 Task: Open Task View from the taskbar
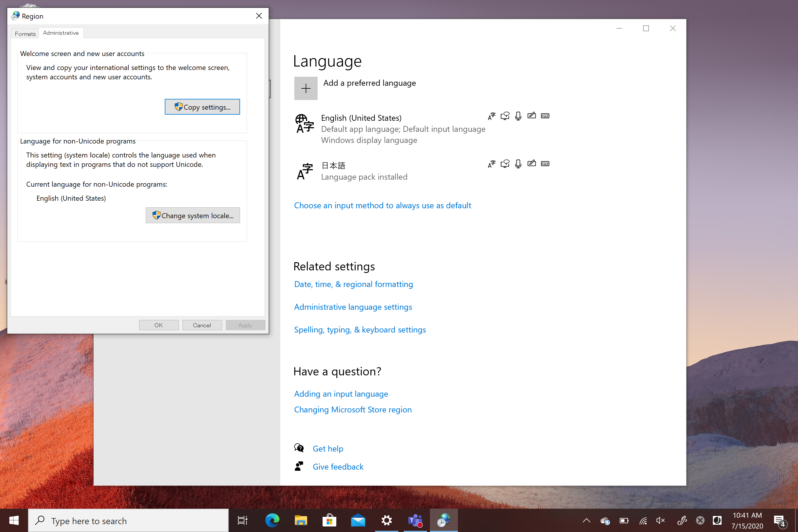tap(243, 520)
